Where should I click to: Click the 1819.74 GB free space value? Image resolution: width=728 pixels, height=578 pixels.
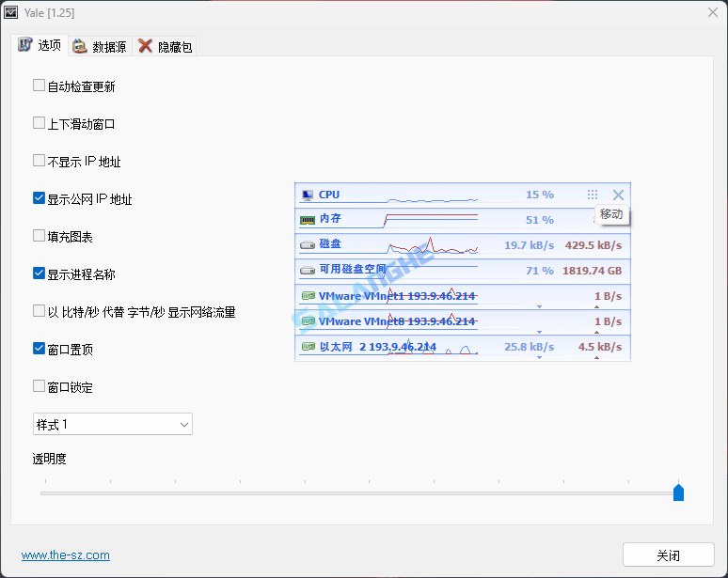(x=592, y=271)
